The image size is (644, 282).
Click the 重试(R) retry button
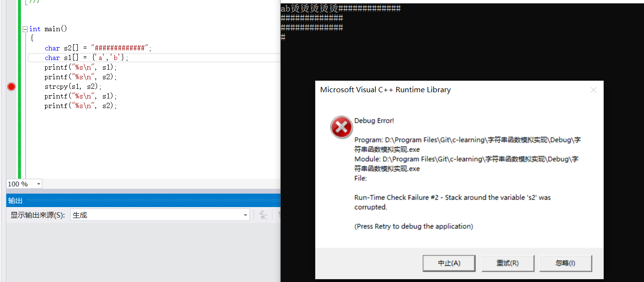(508, 263)
